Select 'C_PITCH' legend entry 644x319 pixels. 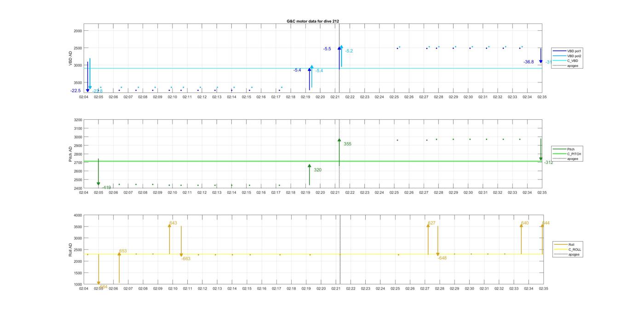[568, 154]
